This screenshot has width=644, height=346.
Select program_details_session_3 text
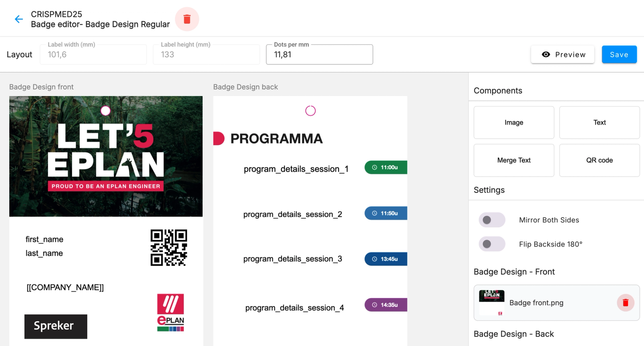(292, 259)
